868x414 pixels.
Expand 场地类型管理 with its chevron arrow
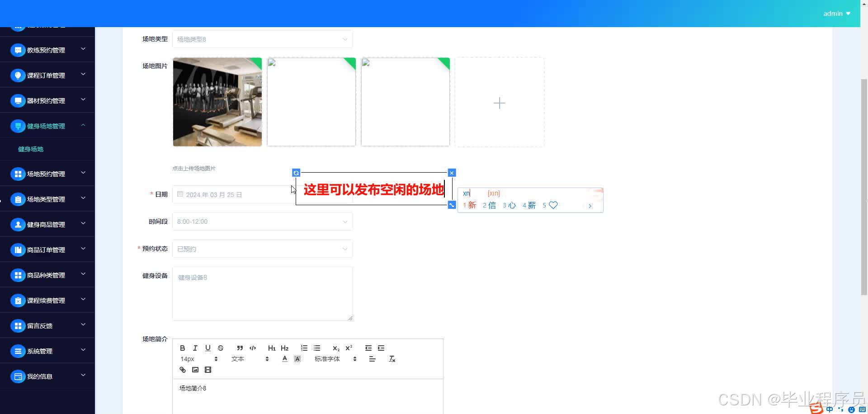coord(83,198)
